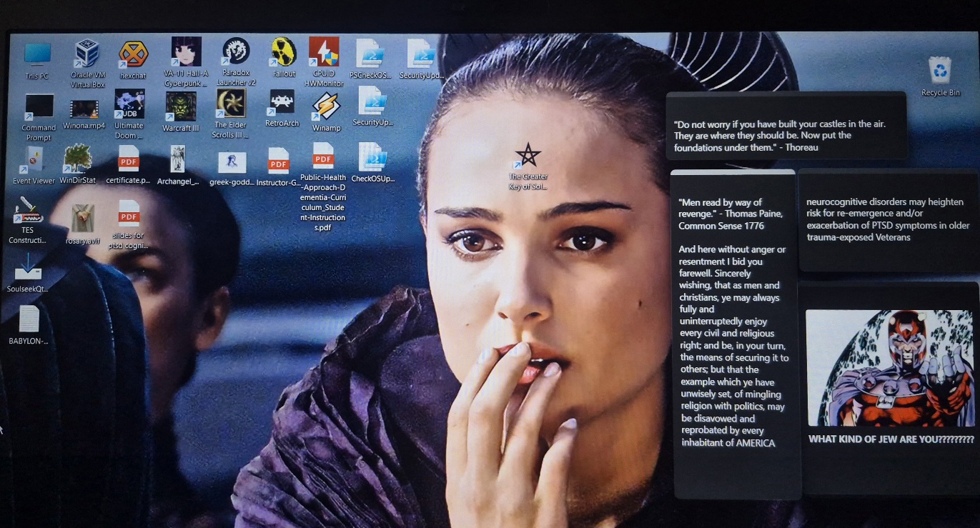The height and width of the screenshot is (528, 980).
Task: Click the 'trauma-exposed Veterans' text line
Action: tap(858, 237)
